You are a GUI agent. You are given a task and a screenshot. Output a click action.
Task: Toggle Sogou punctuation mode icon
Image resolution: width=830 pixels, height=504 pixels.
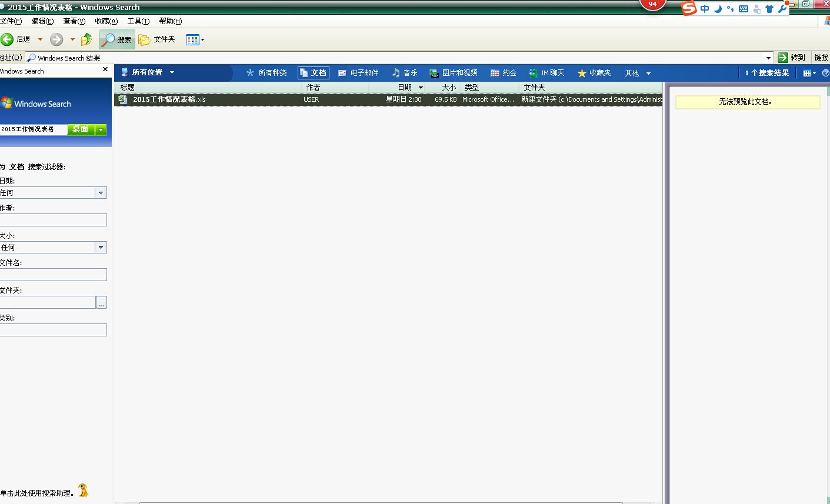tap(731, 9)
